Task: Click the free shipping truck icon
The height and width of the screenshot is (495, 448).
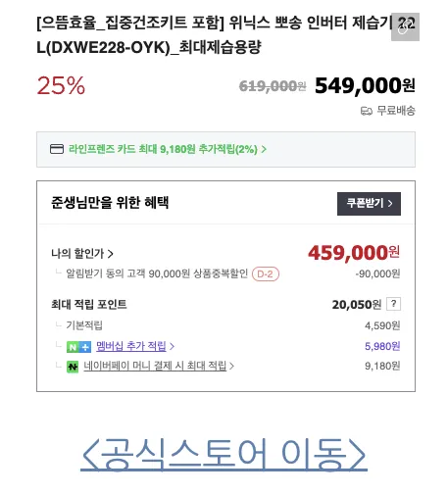Action: (367, 111)
